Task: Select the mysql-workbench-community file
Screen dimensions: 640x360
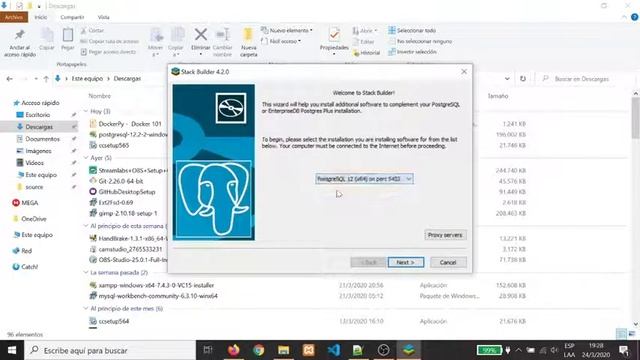Action: click(153, 296)
